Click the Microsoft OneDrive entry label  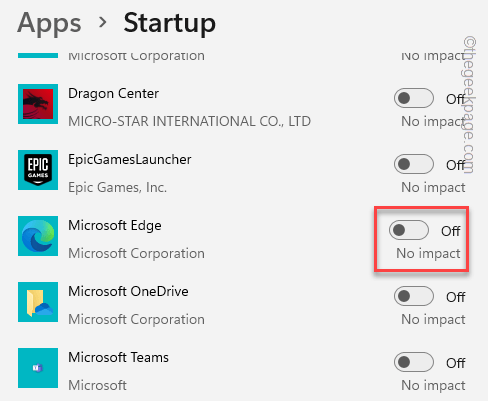[128, 291]
